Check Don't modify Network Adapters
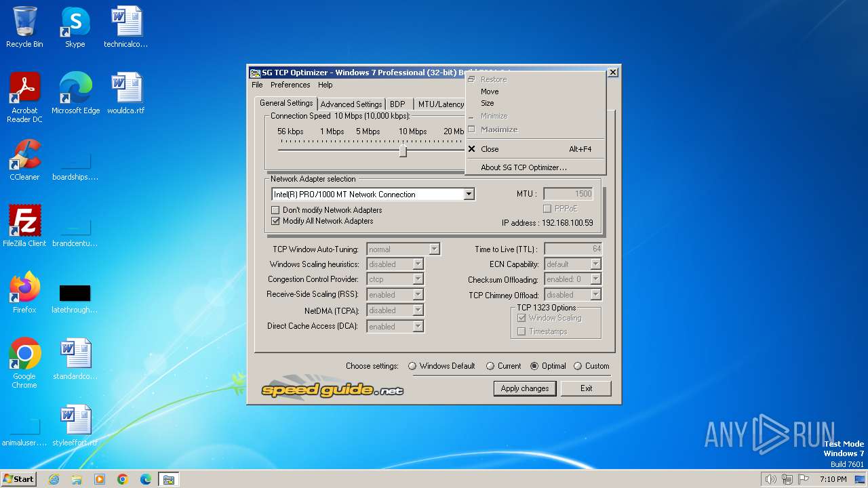 coord(275,210)
